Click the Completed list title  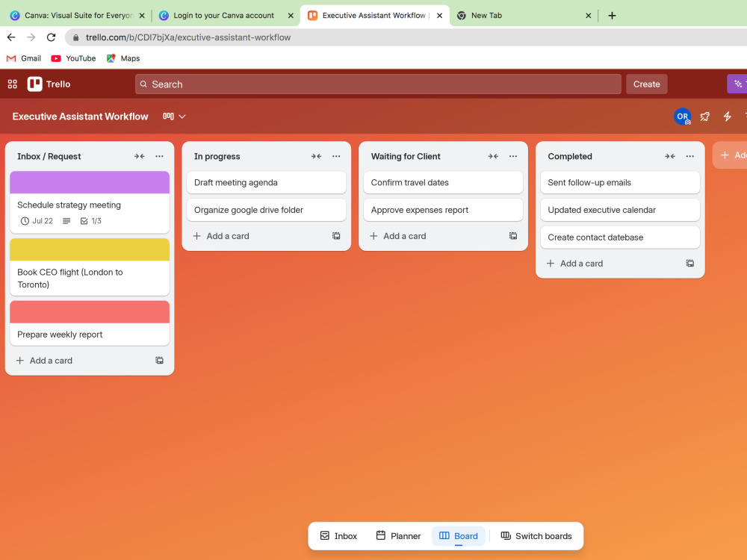pos(570,156)
